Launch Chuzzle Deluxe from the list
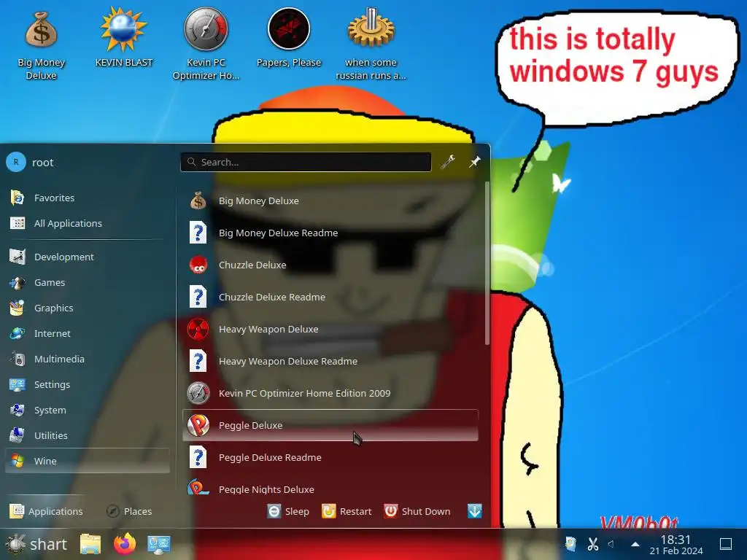747x560 pixels. click(x=330, y=265)
